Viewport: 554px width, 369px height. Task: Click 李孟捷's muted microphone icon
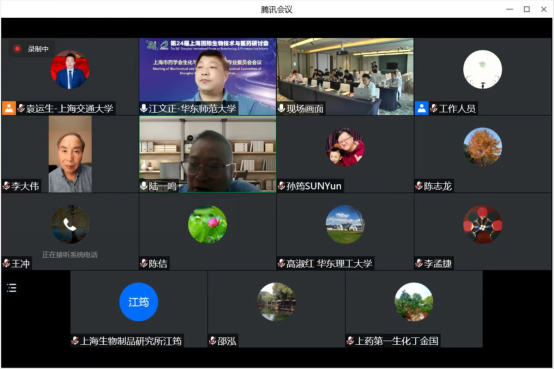pos(419,263)
